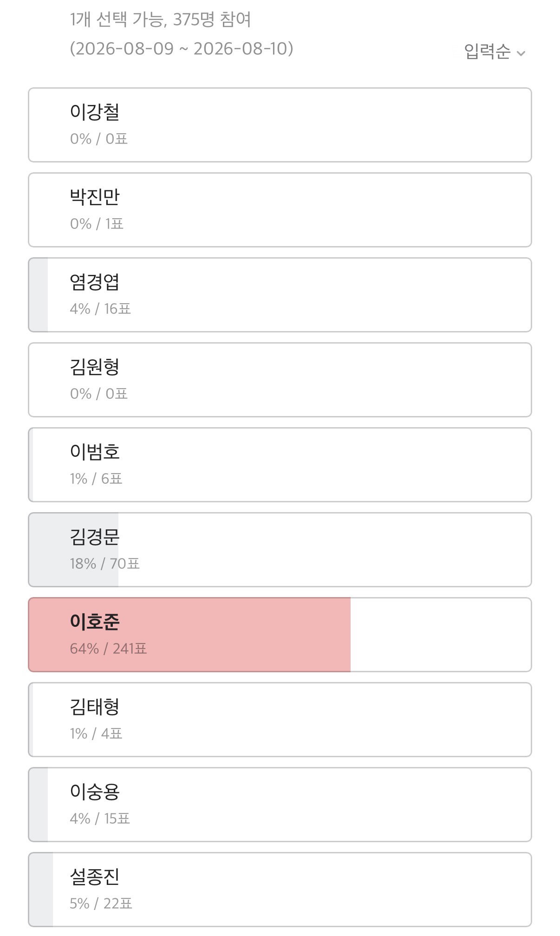Click the 5% / 22표 result text

point(101,903)
